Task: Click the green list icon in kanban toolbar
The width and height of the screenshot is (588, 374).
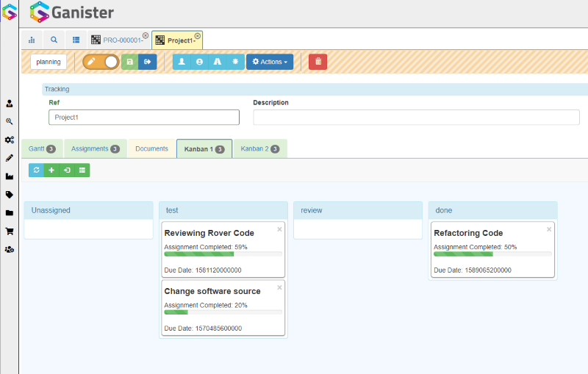Action: (x=82, y=170)
